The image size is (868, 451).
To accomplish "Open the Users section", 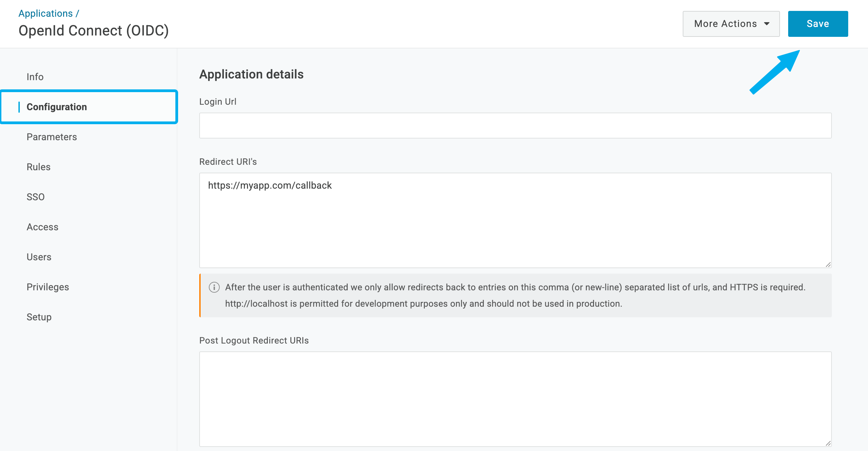I will (39, 257).
